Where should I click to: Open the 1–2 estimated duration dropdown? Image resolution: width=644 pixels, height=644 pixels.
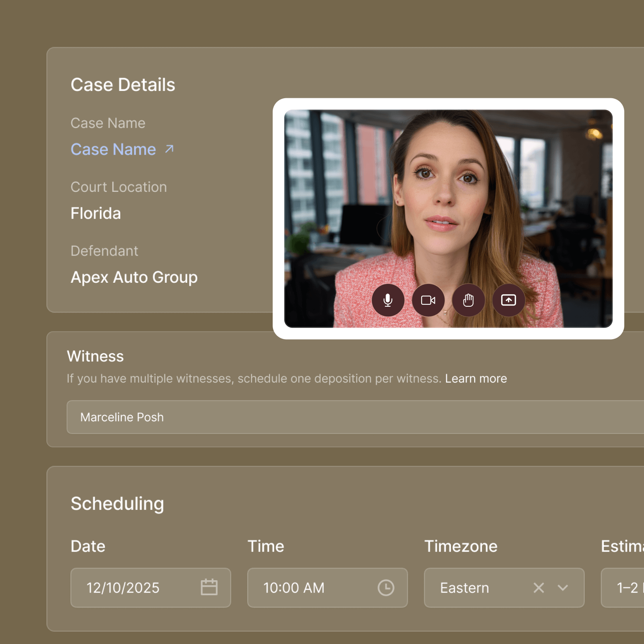click(x=623, y=588)
